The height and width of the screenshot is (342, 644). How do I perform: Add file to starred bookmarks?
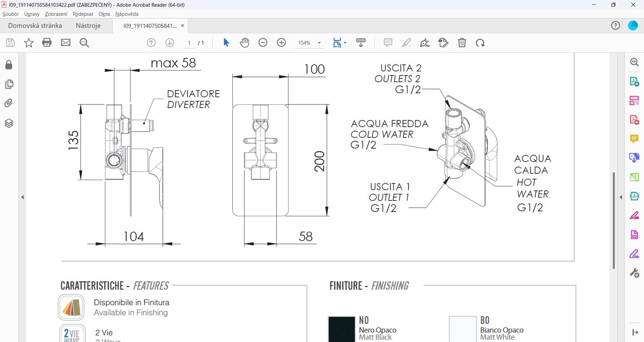(x=29, y=43)
